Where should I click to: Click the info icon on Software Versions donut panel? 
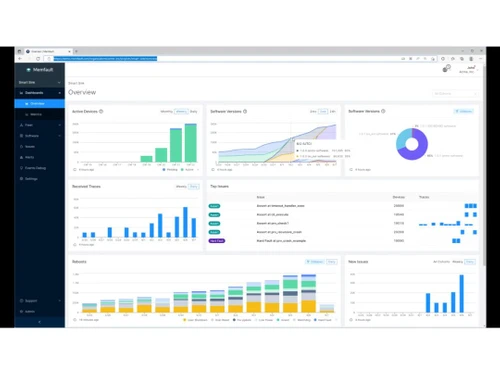(x=383, y=111)
